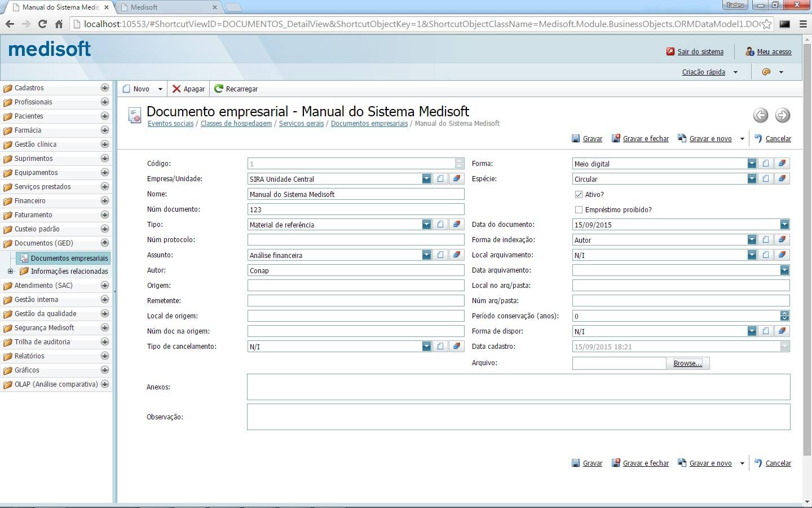Open the Empresa/Unidade dropdown
The image size is (812, 508).
click(x=426, y=179)
